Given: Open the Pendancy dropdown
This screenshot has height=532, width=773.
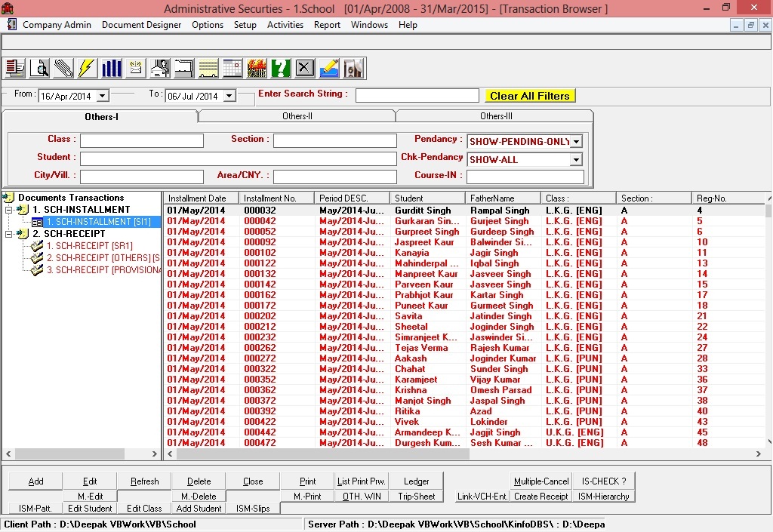Looking at the screenshot, I should pos(576,141).
